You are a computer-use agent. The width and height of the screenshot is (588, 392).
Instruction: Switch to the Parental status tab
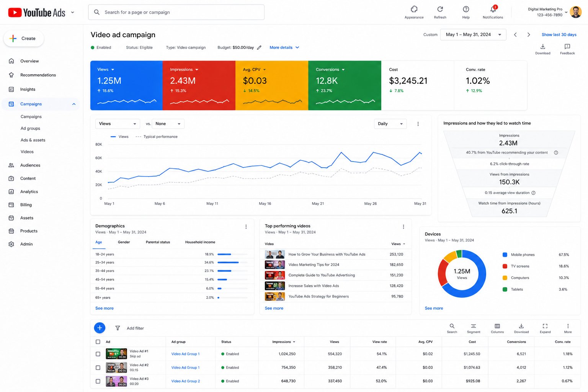point(158,242)
